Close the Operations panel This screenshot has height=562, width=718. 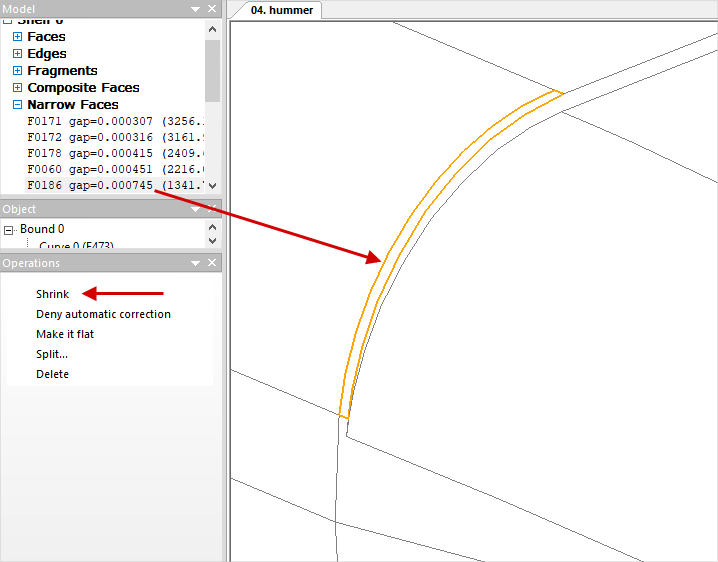pyautogui.click(x=211, y=263)
